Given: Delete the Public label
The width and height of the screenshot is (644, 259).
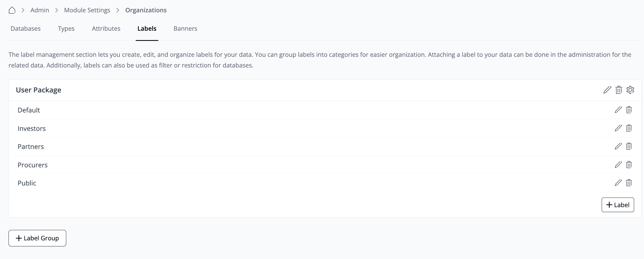Looking at the screenshot, I should (629, 183).
